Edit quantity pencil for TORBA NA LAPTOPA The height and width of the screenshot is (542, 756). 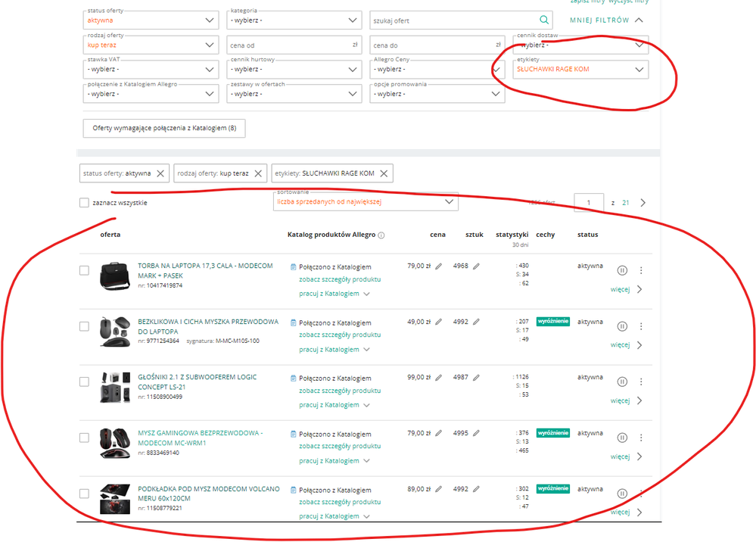click(x=477, y=266)
